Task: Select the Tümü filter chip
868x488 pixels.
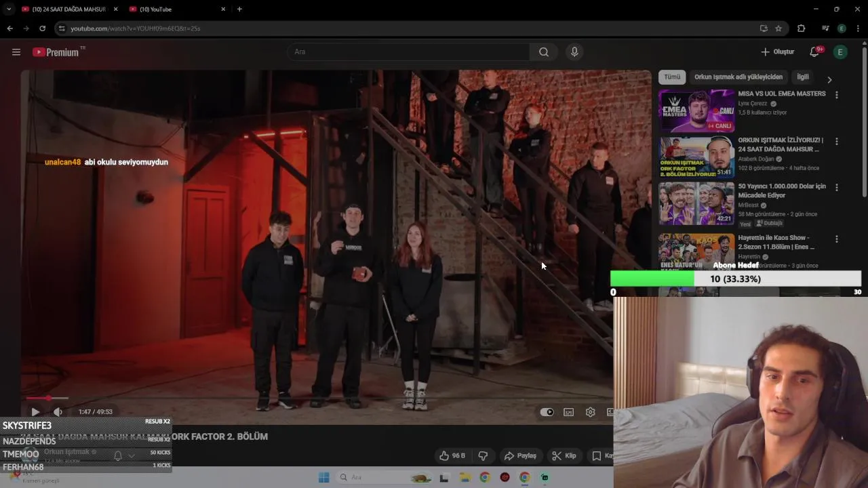Action: pos(672,77)
